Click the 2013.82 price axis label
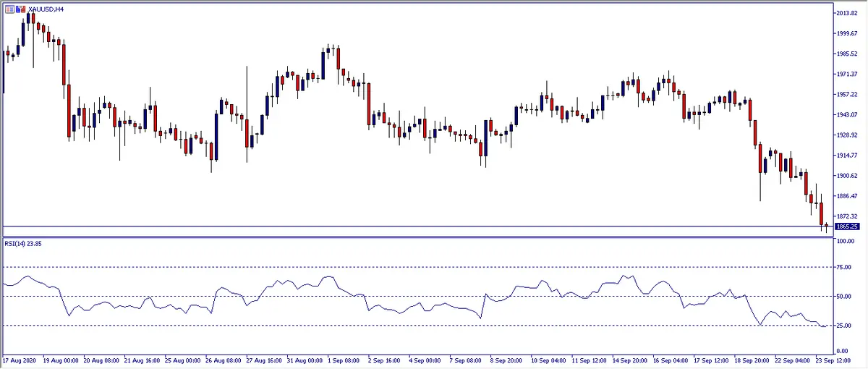This screenshot has width=868, height=369. [846, 14]
